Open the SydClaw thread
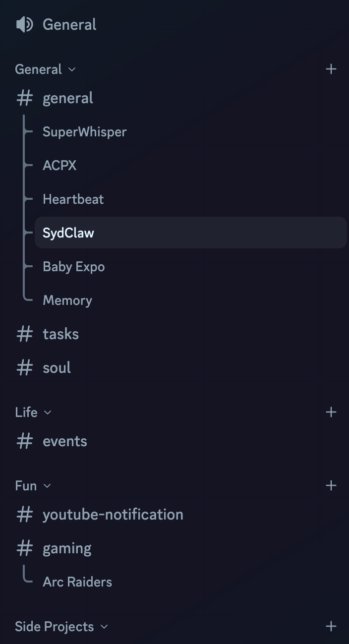Viewport: 349px width, 644px height. pyautogui.click(x=68, y=233)
